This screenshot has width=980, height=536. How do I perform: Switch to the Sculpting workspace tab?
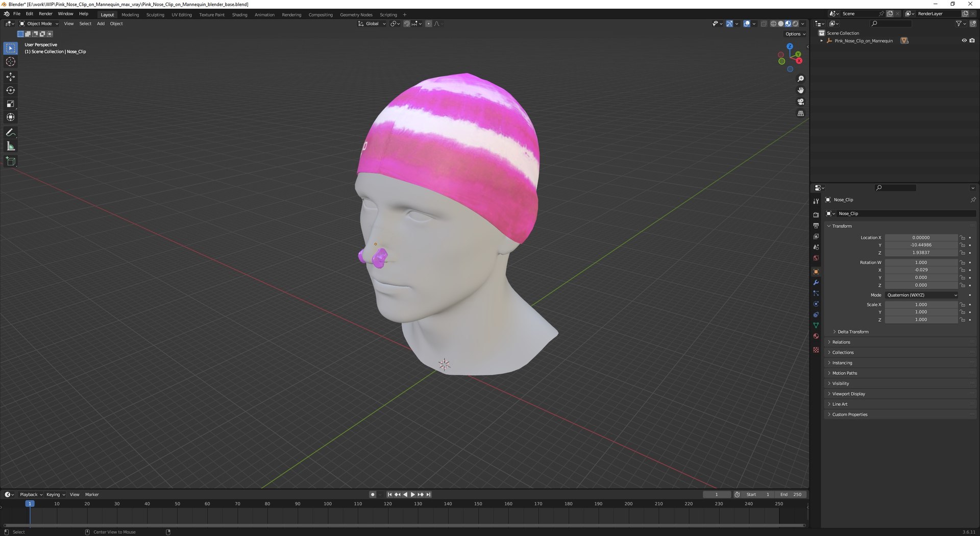coord(155,15)
